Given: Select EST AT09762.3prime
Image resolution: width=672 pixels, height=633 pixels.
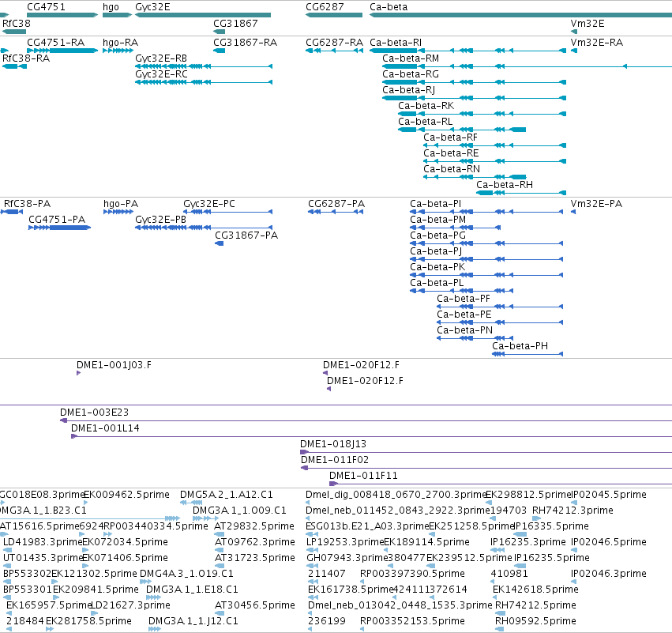Looking at the screenshot, I should click(254, 542).
